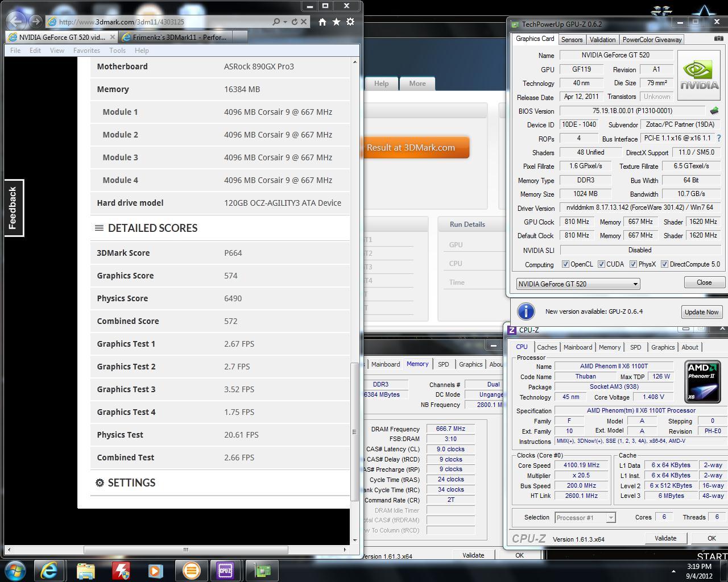This screenshot has height=582, width=728.
Task: Click the Bus Interface question mark in GPU-Z
Action: click(719, 138)
